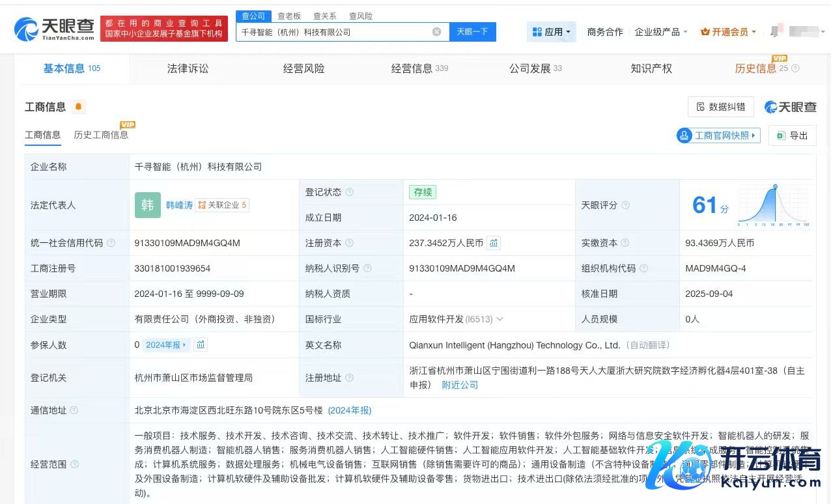Click help icon next to 天眼评分
Screen dimensions: 831x504
[626, 205]
